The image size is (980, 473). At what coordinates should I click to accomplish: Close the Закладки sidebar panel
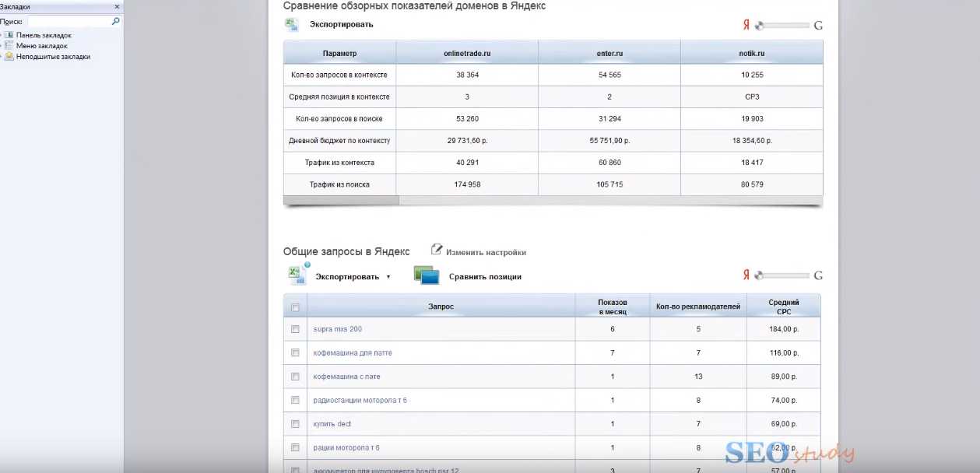click(118, 6)
